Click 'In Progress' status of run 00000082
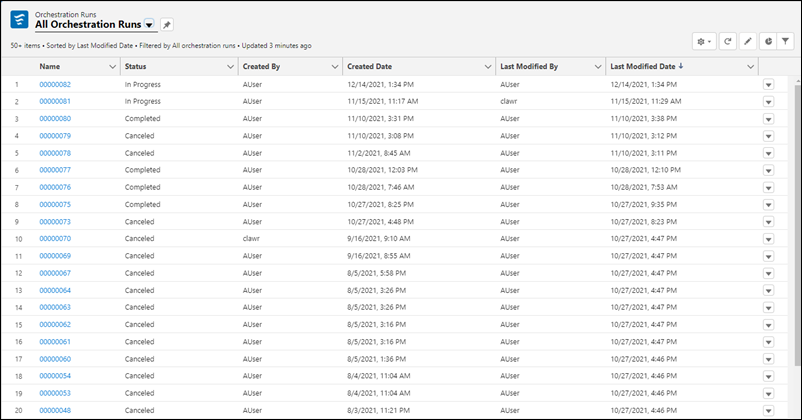The height and width of the screenshot is (420, 802). 143,84
